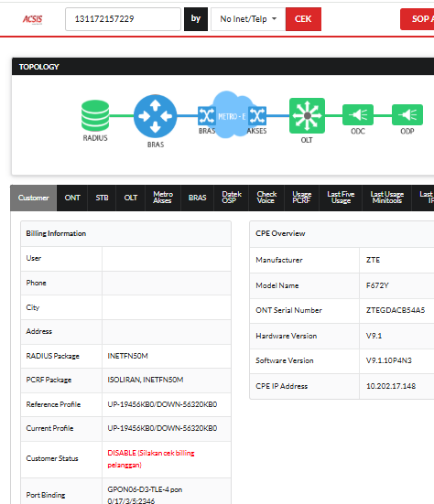This screenshot has height=504, width=434.
Task: Select the Manufacturer value ZTE
Action: coord(374,260)
